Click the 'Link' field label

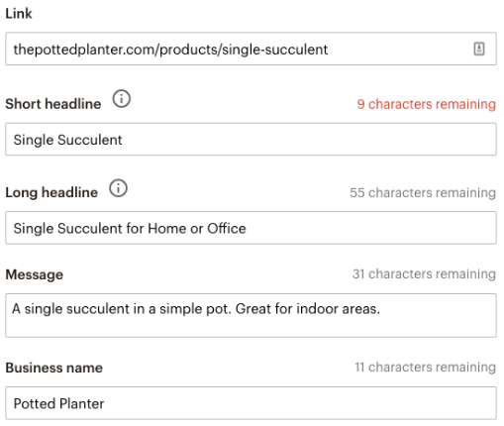point(19,14)
